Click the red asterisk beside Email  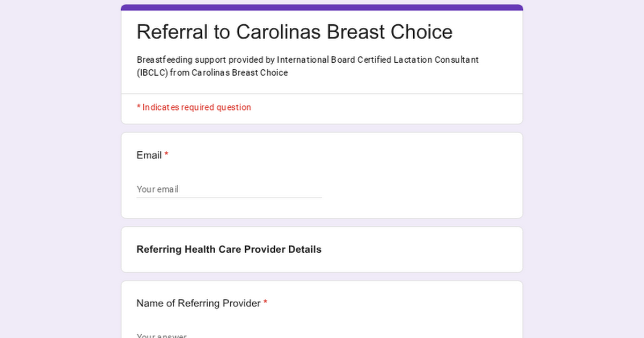[x=166, y=155]
